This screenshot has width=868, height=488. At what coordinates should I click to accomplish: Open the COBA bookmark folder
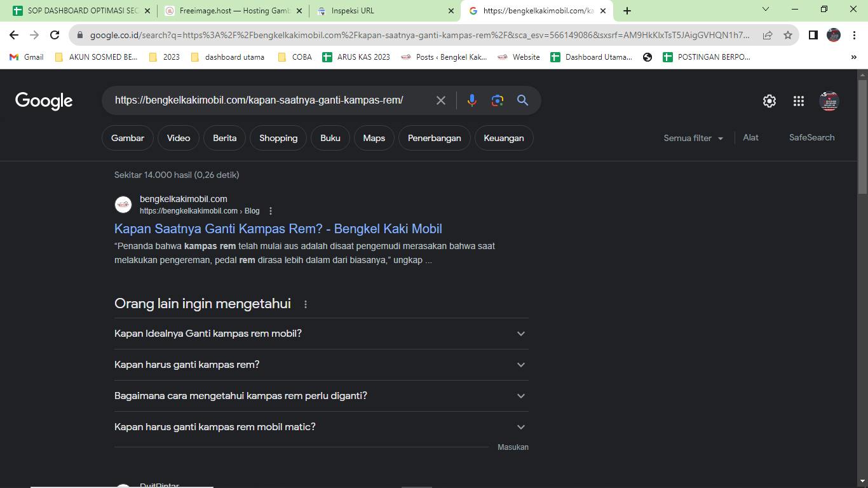point(295,57)
